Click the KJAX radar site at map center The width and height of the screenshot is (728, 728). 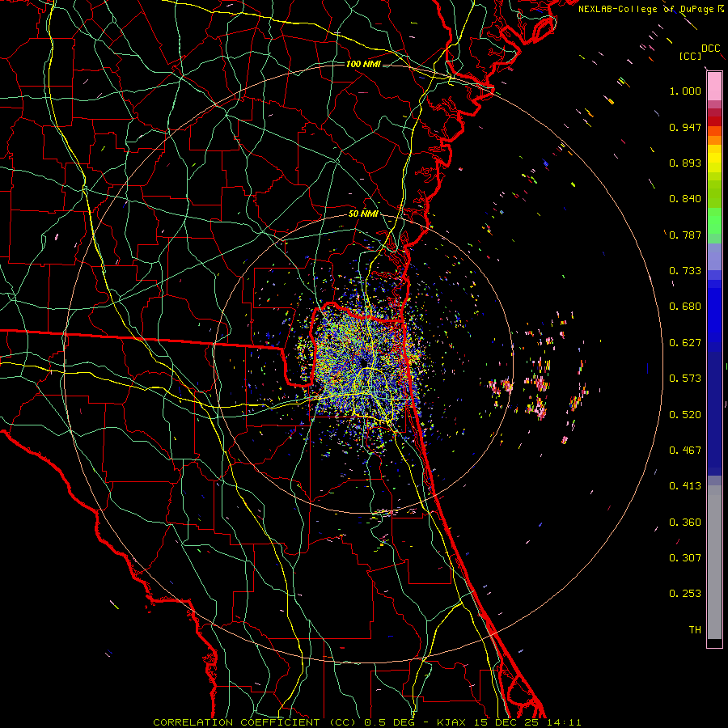[363, 363]
